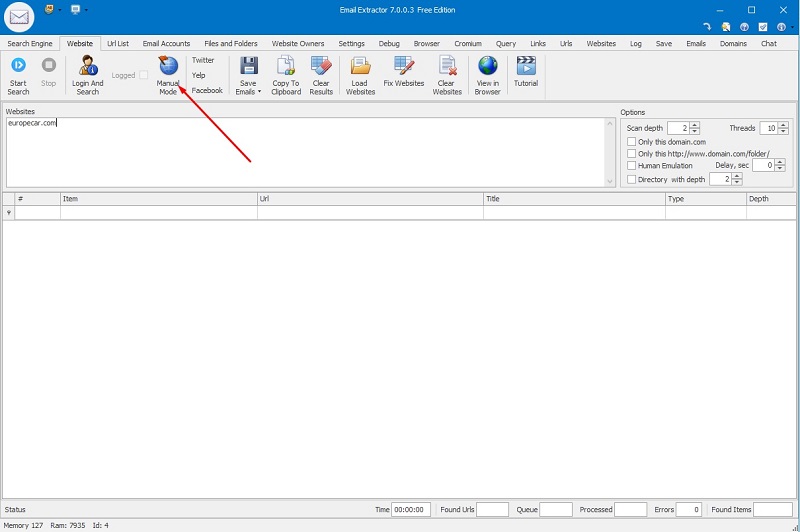The width and height of the screenshot is (800, 532).
Task: Expand dropdown arrow beside the monitor icon
Action: point(86,10)
